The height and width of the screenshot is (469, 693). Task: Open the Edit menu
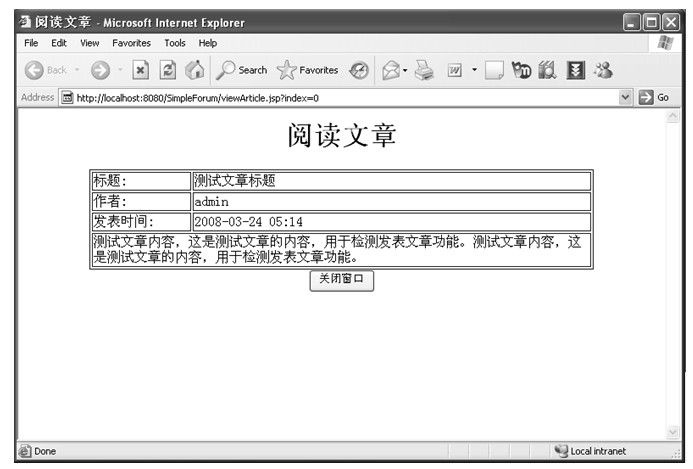59,43
